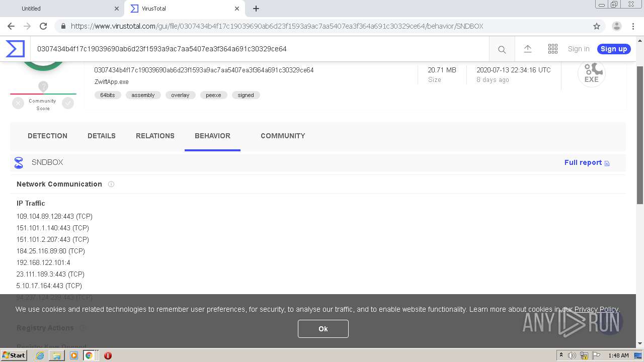Open the Full report link
The height and width of the screenshot is (362, 644).
pos(587,162)
